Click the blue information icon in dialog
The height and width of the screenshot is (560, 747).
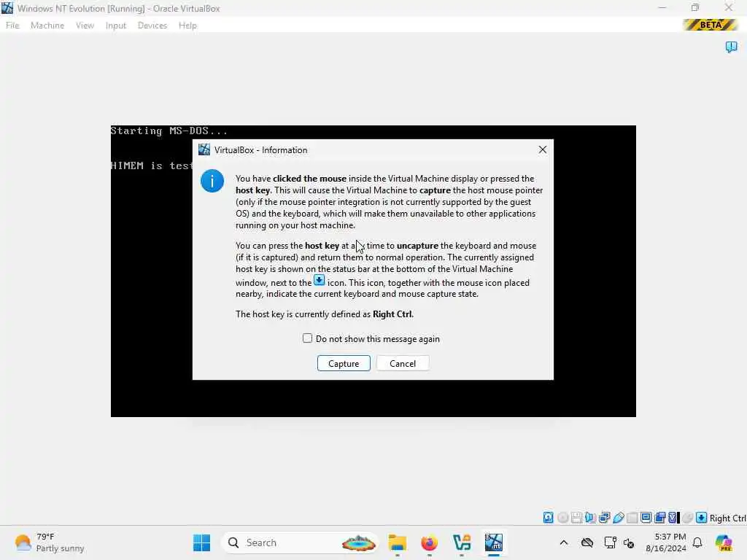pos(212,181)
